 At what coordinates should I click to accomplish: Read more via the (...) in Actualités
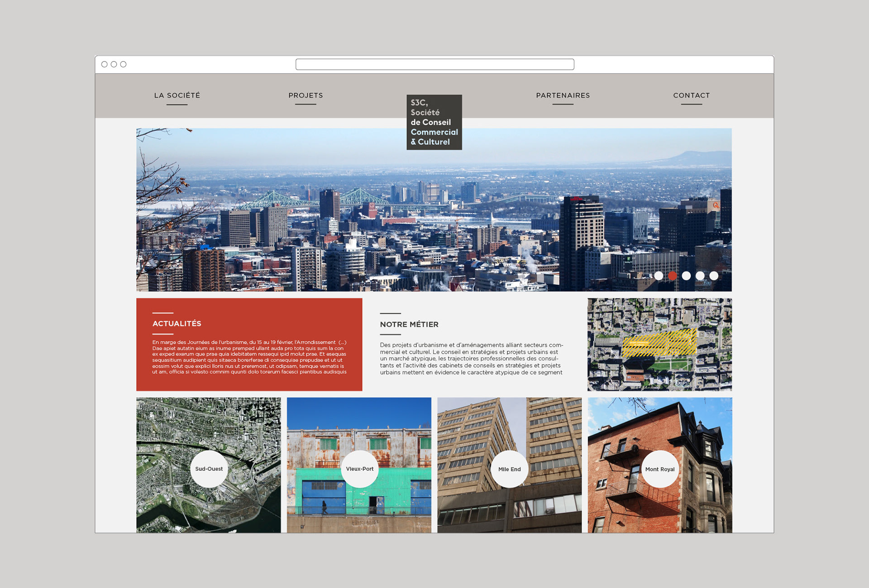(x=342, y=342)
